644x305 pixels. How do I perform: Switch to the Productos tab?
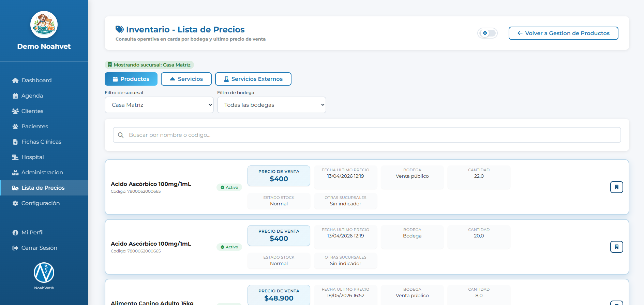coord(131,79)
